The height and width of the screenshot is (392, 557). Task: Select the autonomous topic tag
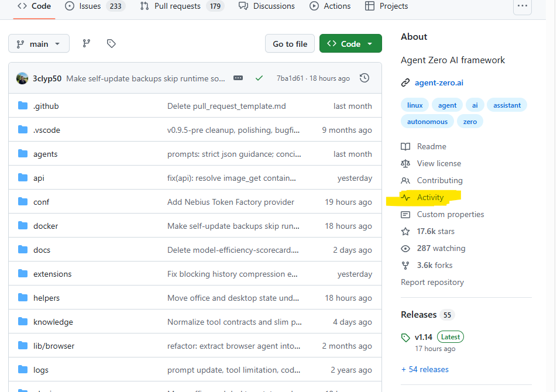coord(427,122)
